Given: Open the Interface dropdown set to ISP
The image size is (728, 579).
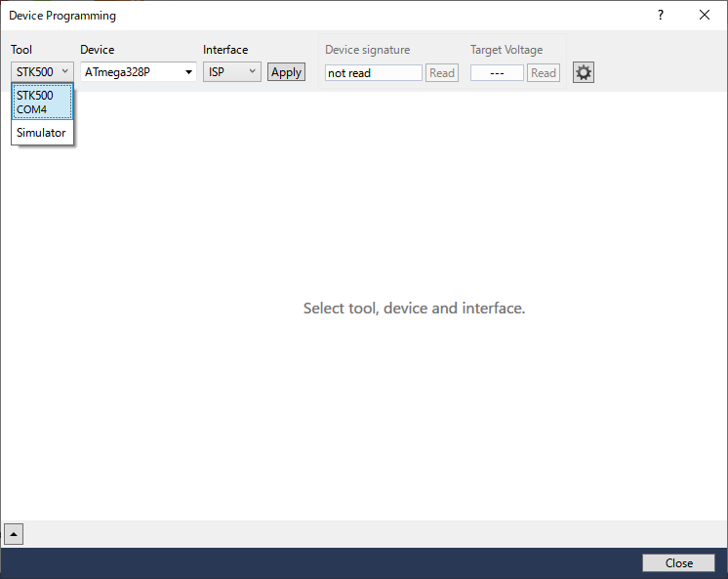Looking at the screenshot, I should point(232,72).
